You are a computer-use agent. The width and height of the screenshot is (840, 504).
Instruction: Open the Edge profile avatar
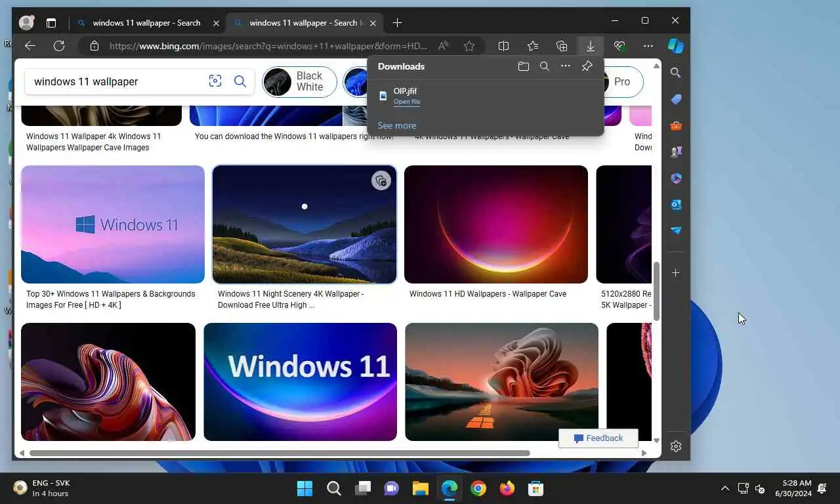26,22
